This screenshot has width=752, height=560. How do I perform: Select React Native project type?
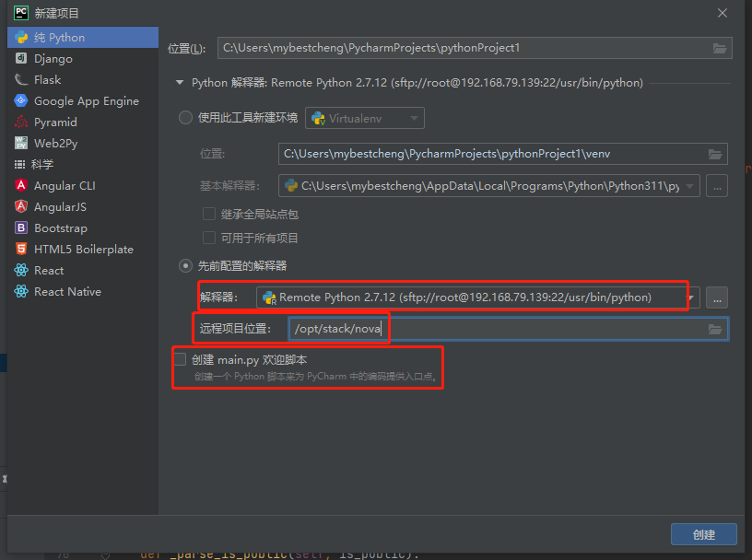click(83, 291)
